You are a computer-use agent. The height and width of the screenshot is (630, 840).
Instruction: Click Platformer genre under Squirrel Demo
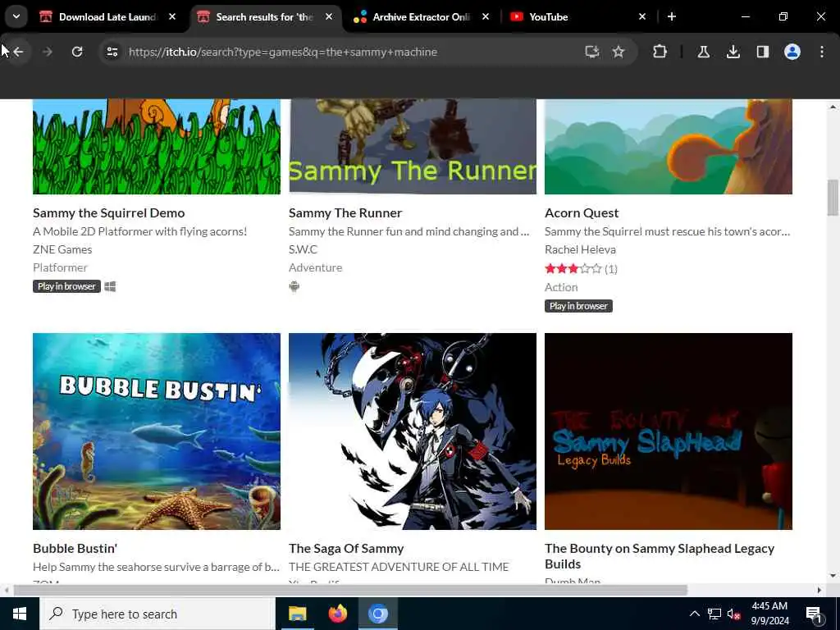point(60,267)
